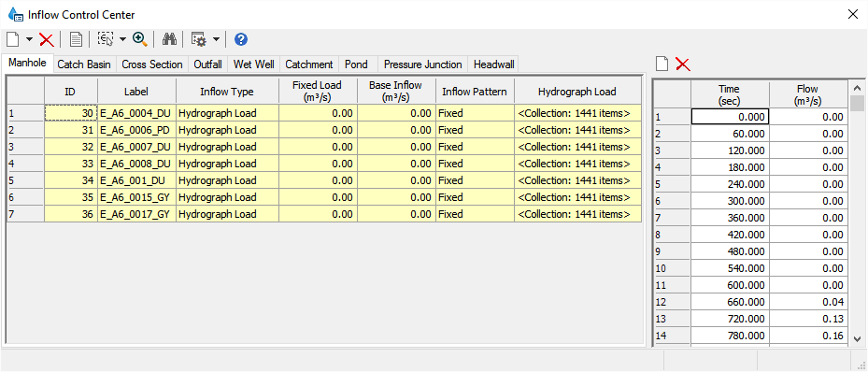Click the Flow cell showing 0.13
The height and width of the screenshot is (372, 868).
(808, 319)
